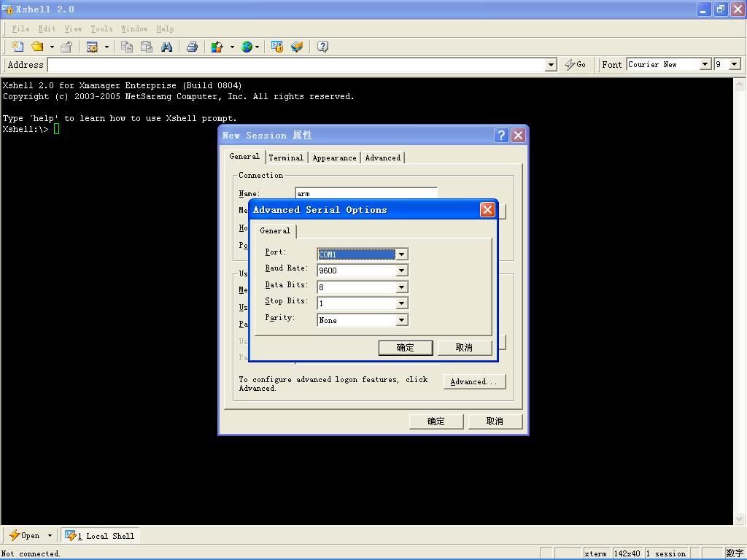Expand the Parity dropdown
Screen dimensions: 747x560
click(400, 320)
